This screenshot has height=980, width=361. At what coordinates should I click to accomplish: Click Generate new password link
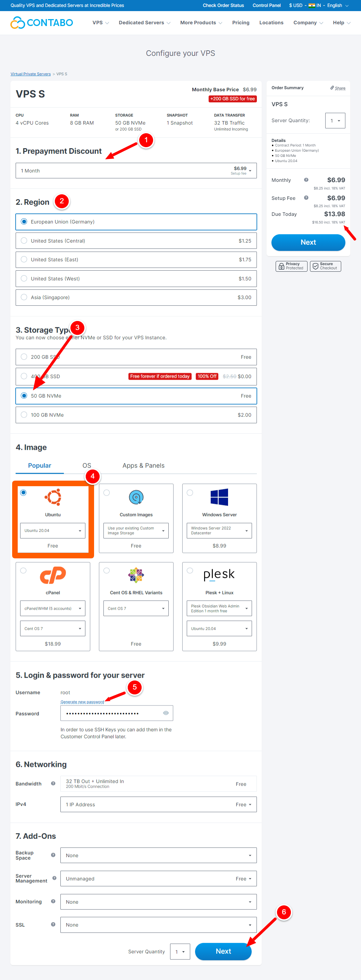coord(82,702)
